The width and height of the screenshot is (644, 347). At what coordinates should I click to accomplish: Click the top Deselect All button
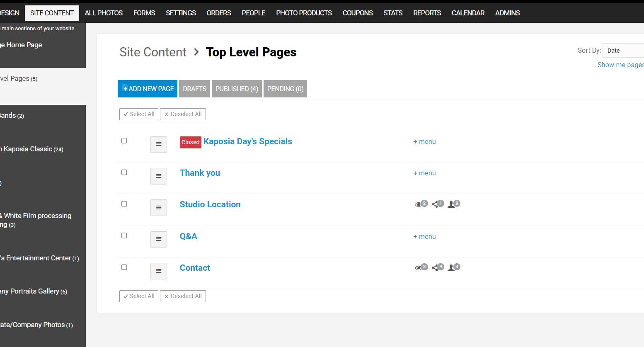tap(183, 114)
